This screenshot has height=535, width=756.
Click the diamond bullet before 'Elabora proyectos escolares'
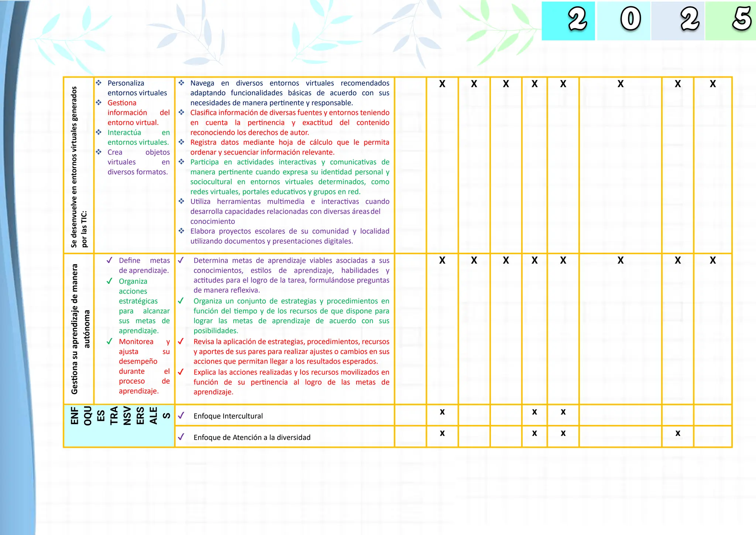181,231
